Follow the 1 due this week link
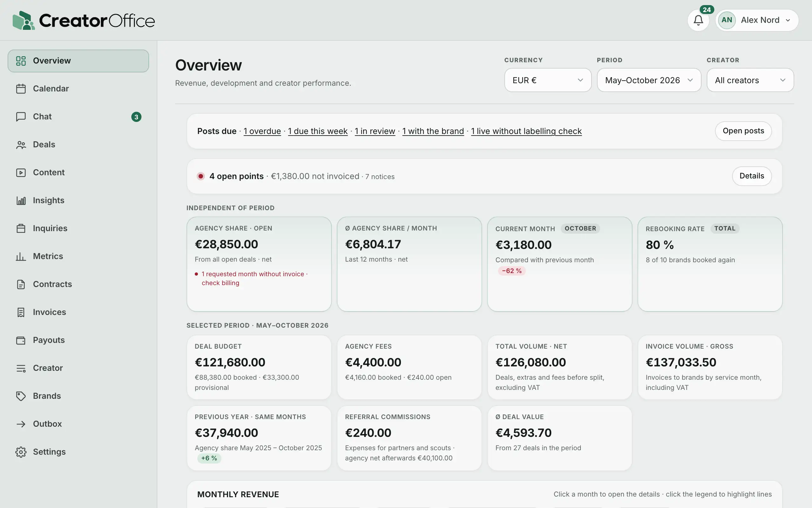The width and height of the screenshot is (812, 508). pyautogui.click(x=318, y=131)
